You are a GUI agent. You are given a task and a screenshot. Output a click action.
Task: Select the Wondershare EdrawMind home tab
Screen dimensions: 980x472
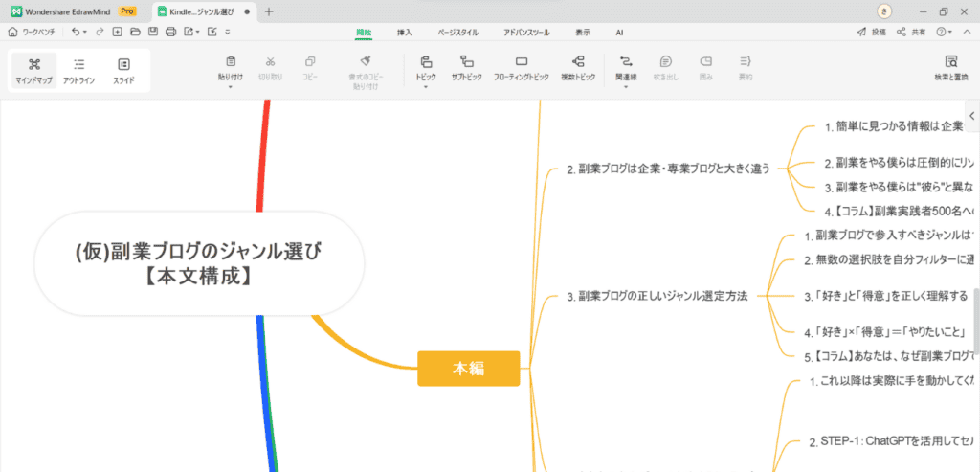74,11
